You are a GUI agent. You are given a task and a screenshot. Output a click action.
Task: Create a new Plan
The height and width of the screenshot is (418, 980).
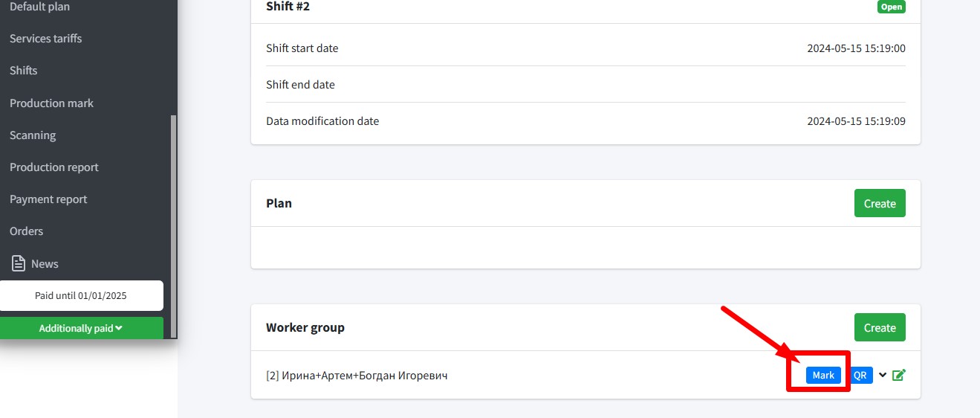(x=880, y=204)
